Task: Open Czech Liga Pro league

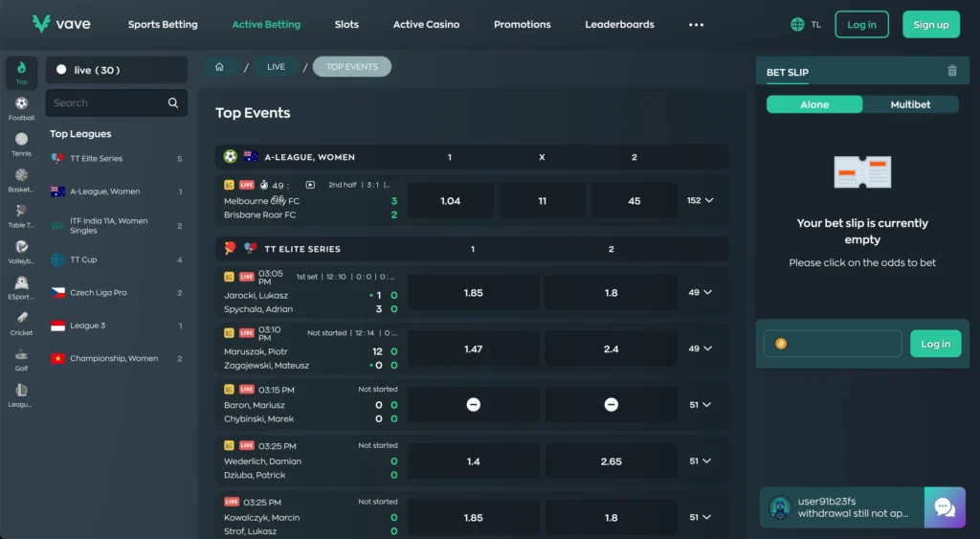Action: point(116,292)
